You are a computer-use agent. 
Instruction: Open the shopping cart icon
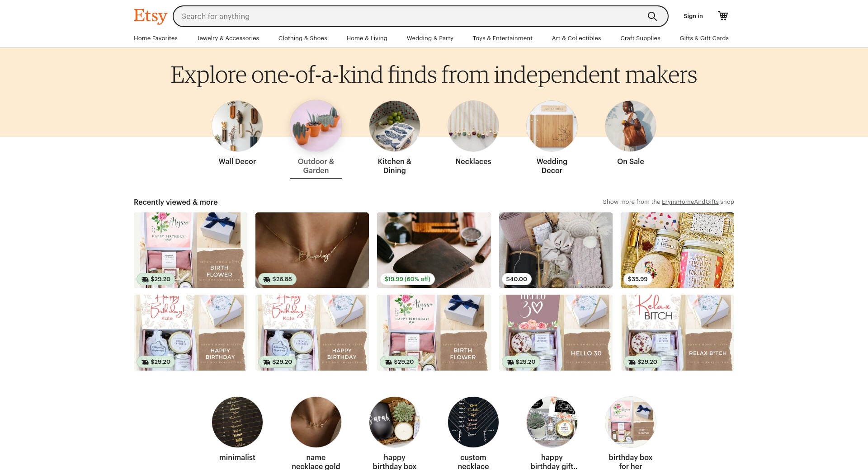point(723,16)
